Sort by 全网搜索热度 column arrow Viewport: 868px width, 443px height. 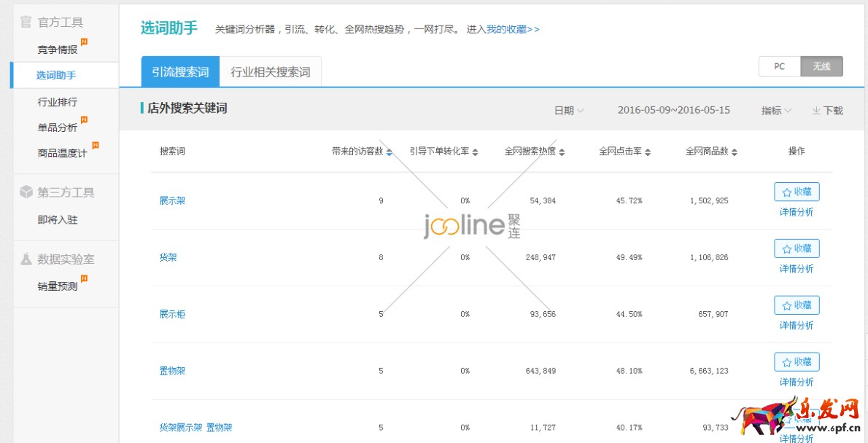click(562, 152)
